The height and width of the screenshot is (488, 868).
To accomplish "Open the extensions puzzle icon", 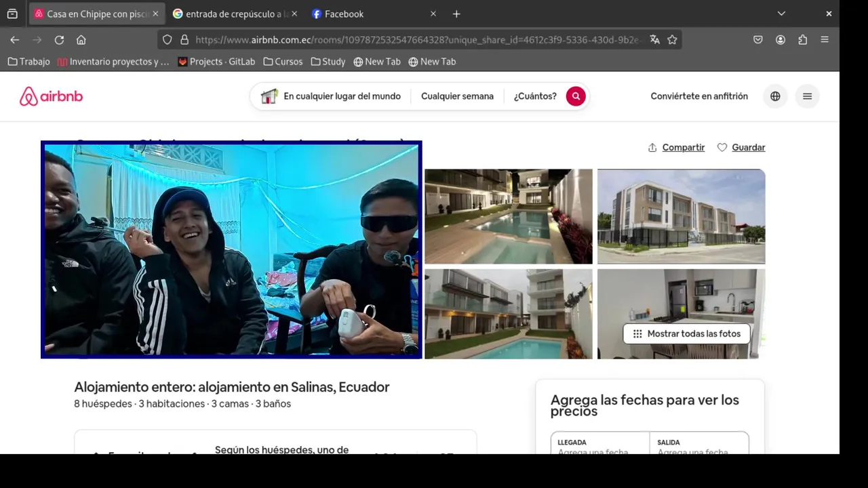I will [x=803, y=40].
